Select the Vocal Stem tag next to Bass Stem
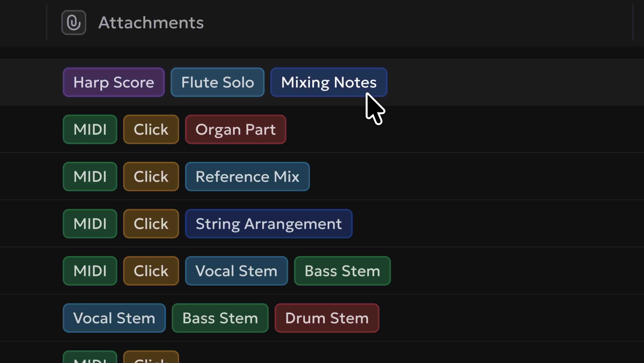 click(x=236, y=271)
